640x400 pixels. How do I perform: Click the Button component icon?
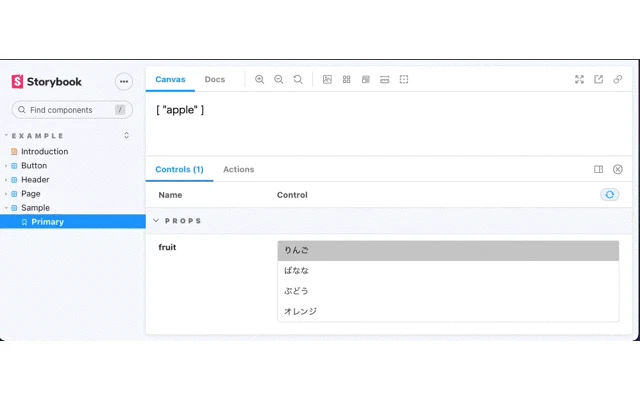[14, 166]
